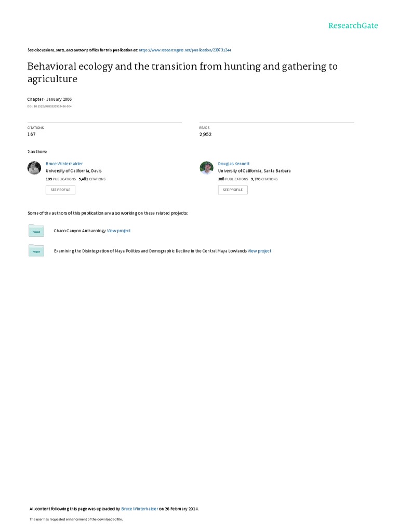Select the 167 citations count
The height and width of the screenshot is (532, 399).
click(32, 135)
